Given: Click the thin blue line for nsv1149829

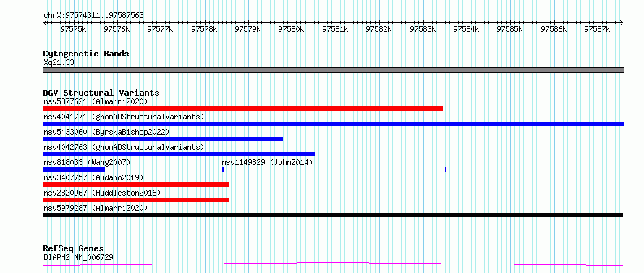Looking at the screenshot, I should click(x=334, y=169).
